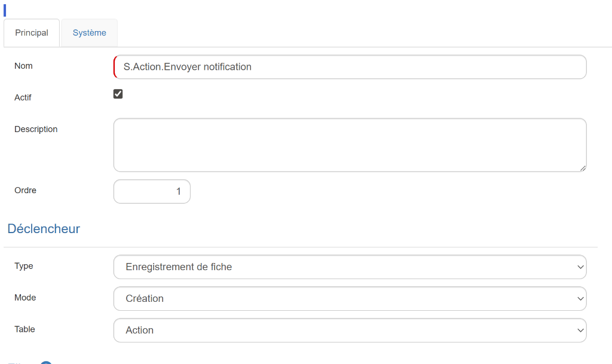
Task: Click the Déclencheur section heading
Action: coord(44,229)
